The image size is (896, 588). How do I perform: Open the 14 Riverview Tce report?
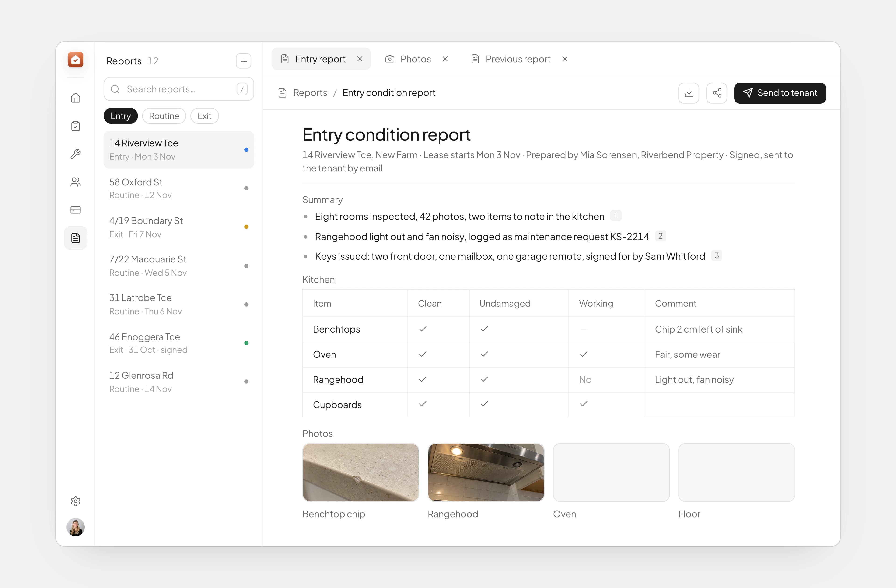point(178,150)
